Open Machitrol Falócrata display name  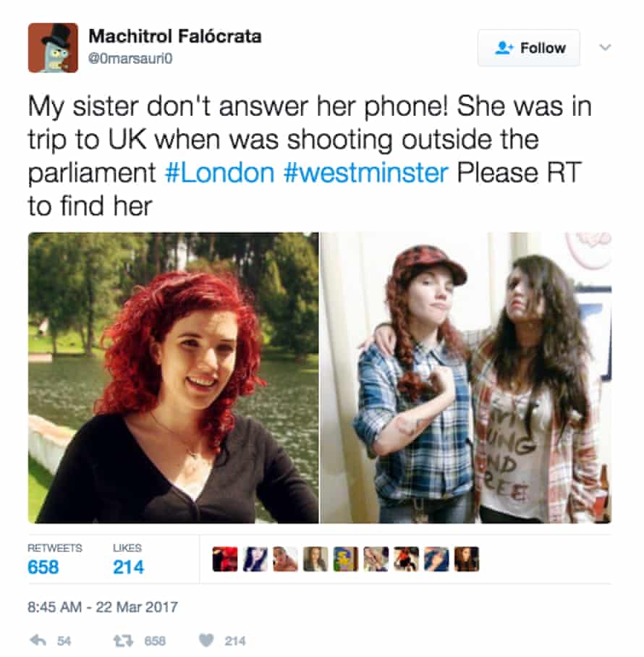tap(174, 36)
